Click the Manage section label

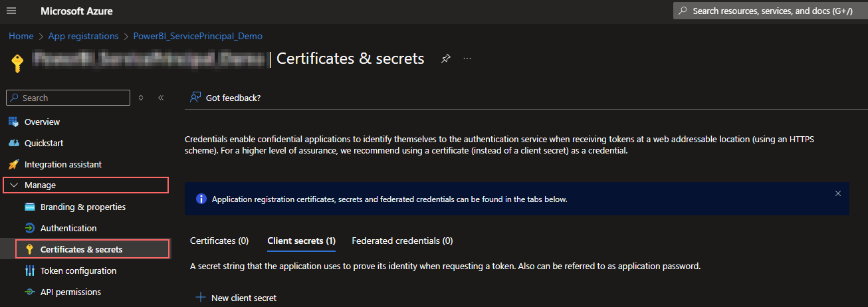pos(40,185)
